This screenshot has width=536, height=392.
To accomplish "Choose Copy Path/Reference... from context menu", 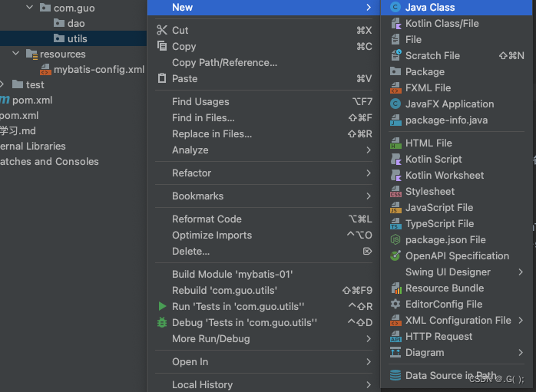I will (x=263, y=62).
